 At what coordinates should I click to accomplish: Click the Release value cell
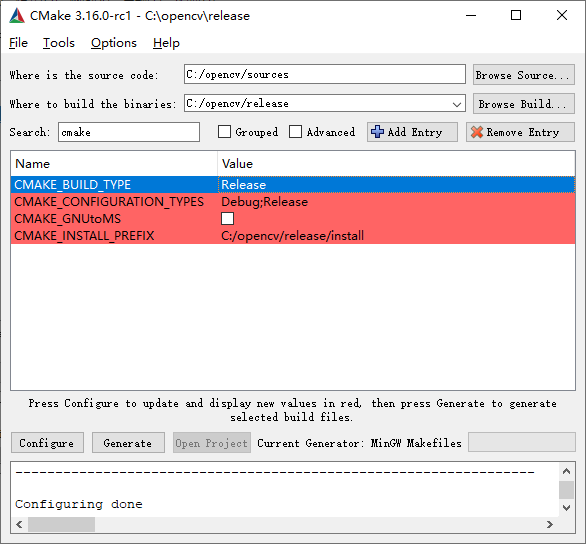point(396,185)
